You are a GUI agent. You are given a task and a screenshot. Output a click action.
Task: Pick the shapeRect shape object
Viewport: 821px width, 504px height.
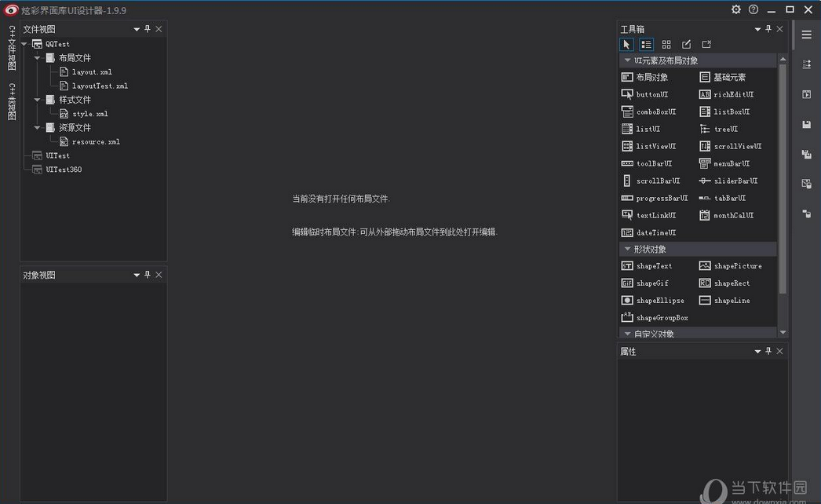tap(724, 283)
